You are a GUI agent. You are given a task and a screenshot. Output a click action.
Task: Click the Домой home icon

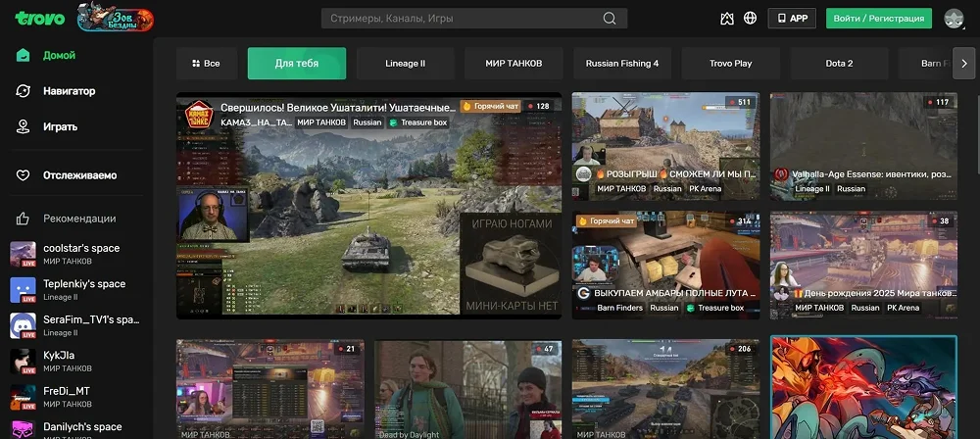click(x=24, y=55)
